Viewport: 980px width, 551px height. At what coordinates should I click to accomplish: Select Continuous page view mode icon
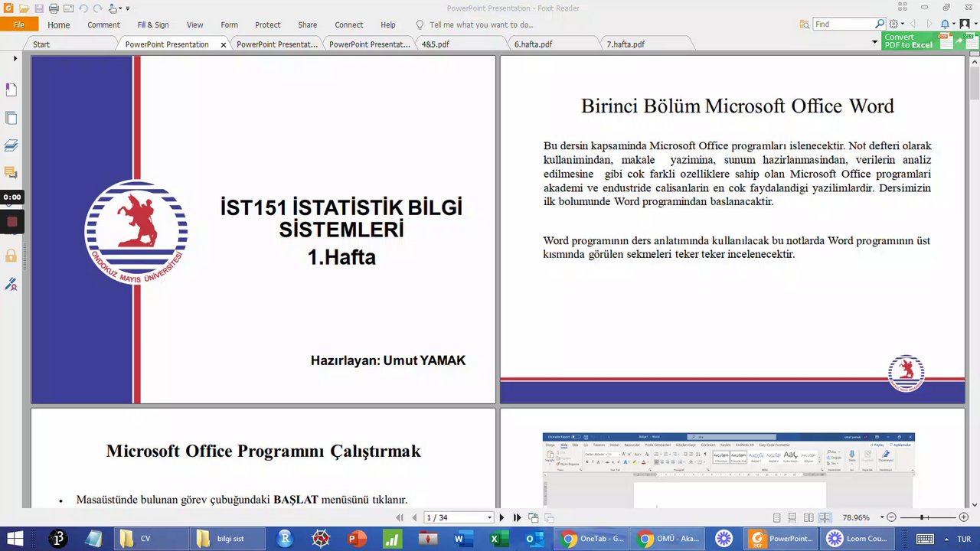792,518
